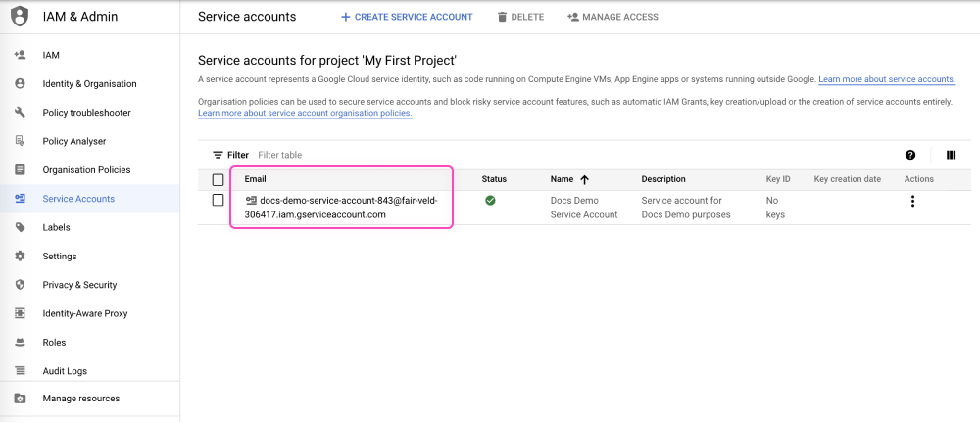This screenshot has width=980, height=423.
Task: Click the Roles hat icon in sidebar
Action: (20, 343)
